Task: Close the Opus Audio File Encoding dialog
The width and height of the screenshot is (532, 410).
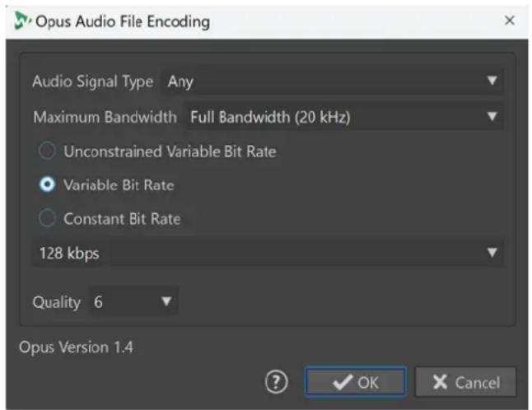Action: pos(509,21)
